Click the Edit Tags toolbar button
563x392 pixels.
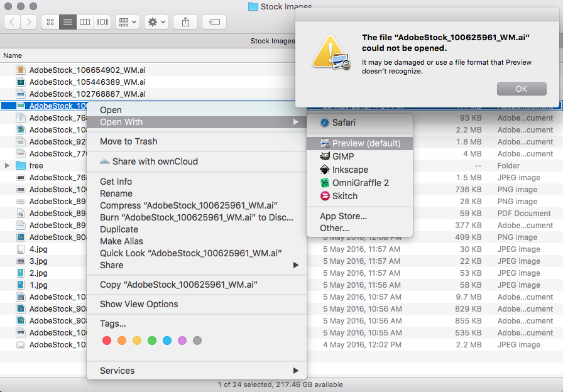click(x=214, y=22)
